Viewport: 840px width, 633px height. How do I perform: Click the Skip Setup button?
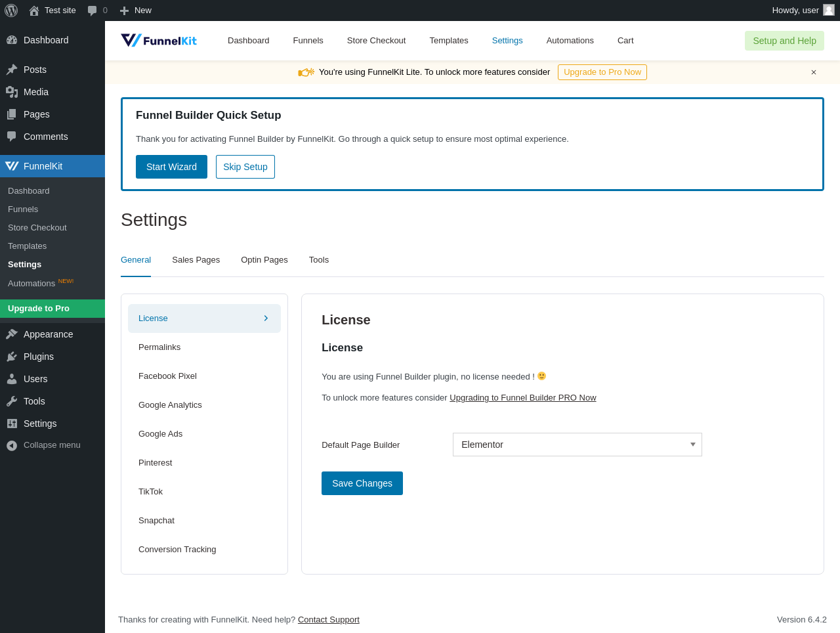(245, 167)
